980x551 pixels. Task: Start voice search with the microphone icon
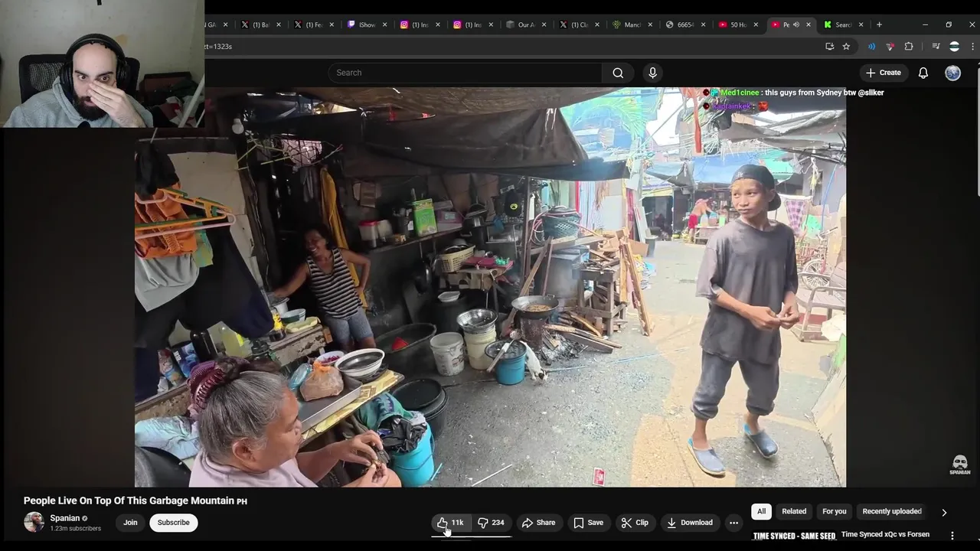click(652, 73)
